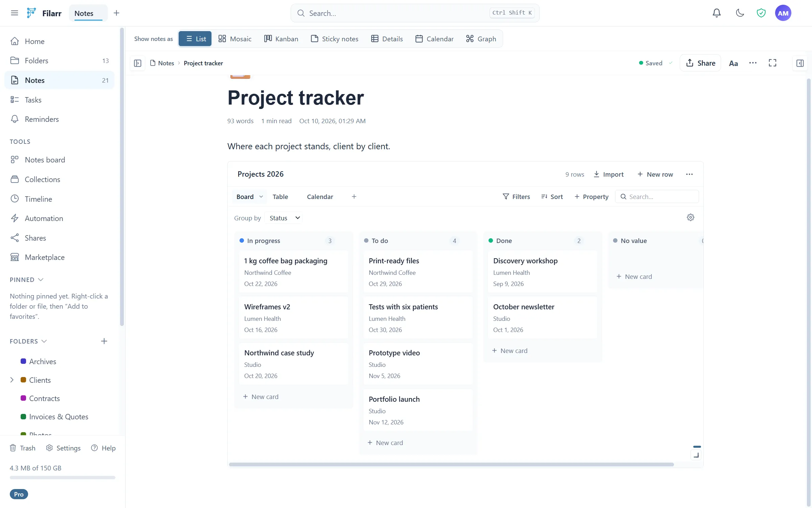Click the Filarr logo icon
Screen dimensions: 812x508
coord(31,13)
